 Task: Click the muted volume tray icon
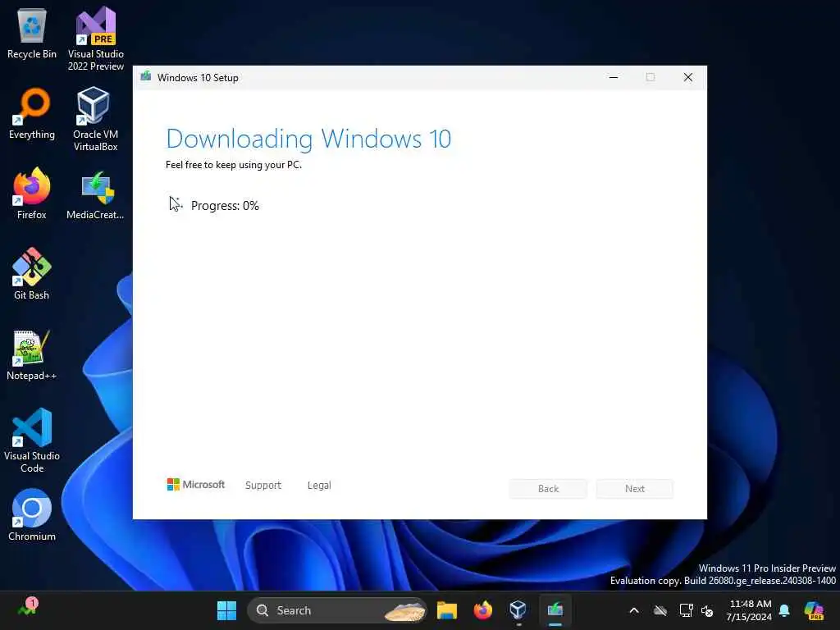pyautogui.click(x=707, y=611)
